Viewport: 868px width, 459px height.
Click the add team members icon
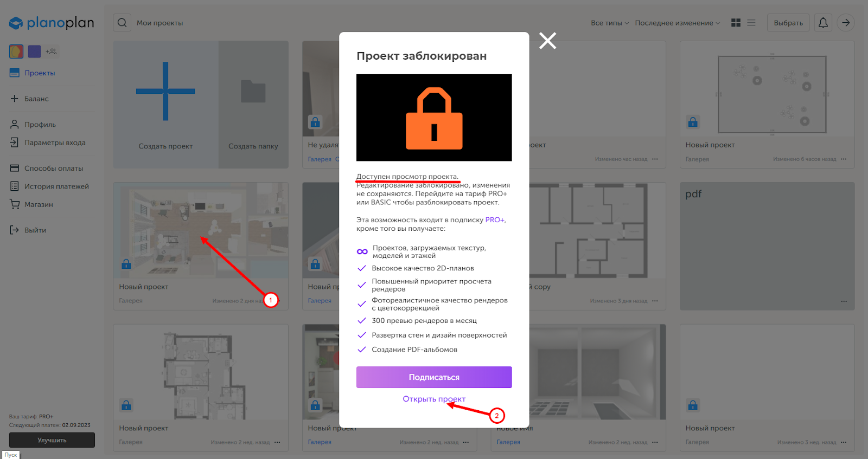[x=51, y=51]
